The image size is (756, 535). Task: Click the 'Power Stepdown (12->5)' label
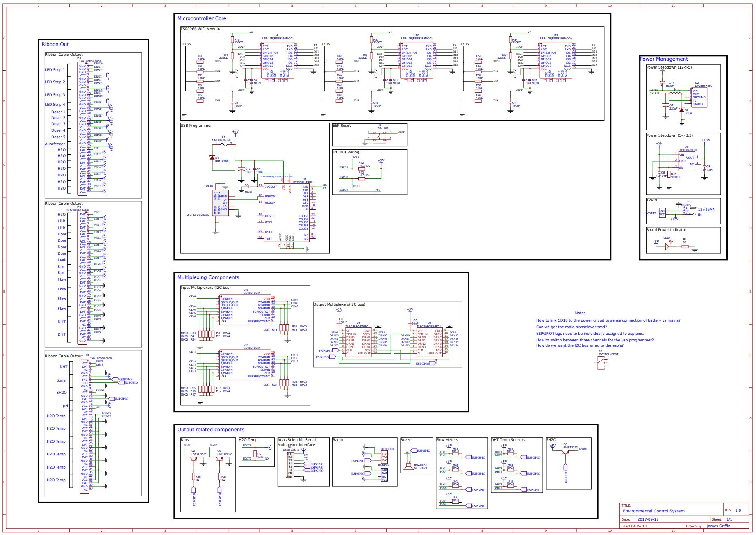click(669, 67)
